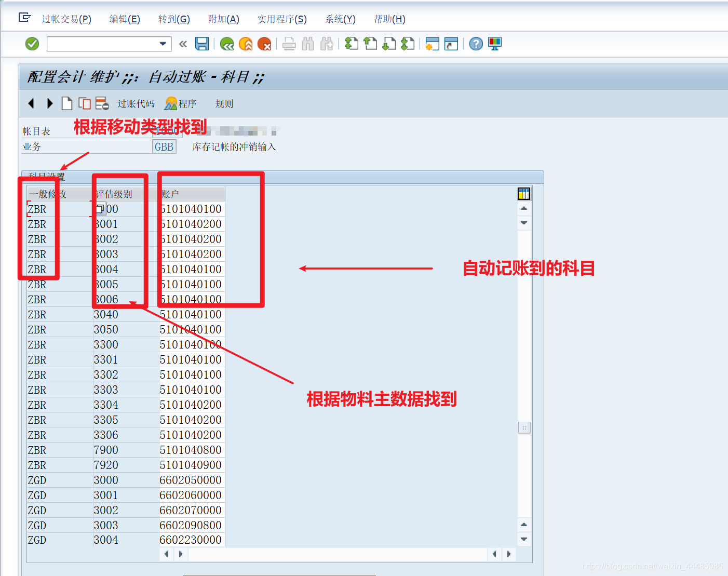
Task: Open the 实用程序(S) menu
Action: pyautogui.click(x=282, y=19)
